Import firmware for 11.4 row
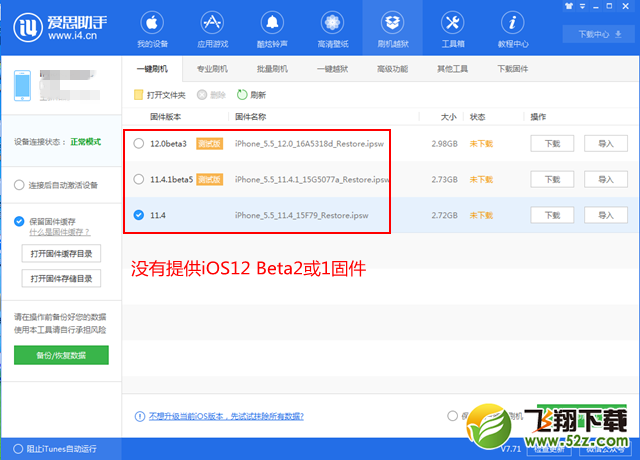Screen dimensions: 640x460 (606, 215)
